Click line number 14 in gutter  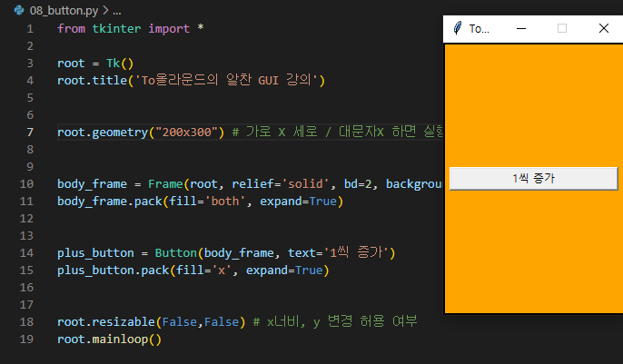(26, 253)
